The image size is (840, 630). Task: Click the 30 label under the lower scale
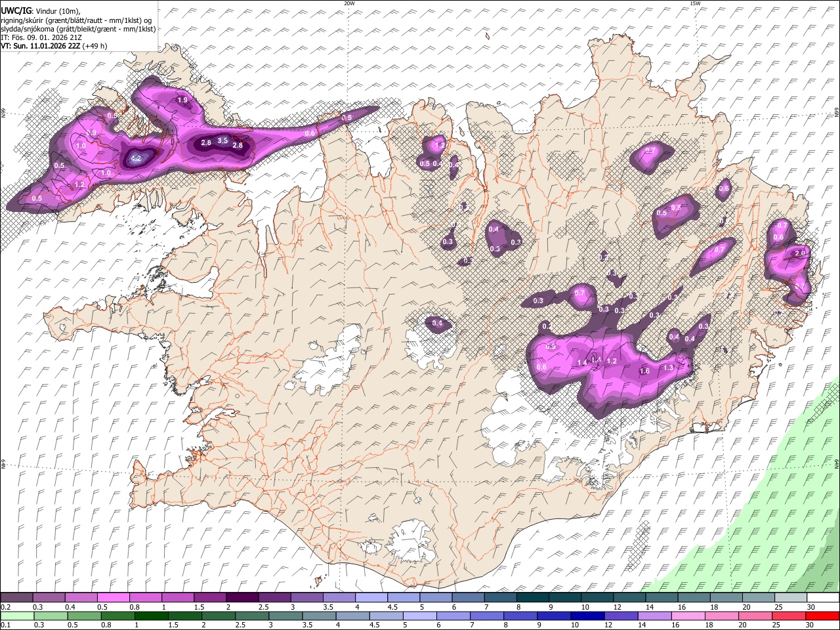(811, 625)
